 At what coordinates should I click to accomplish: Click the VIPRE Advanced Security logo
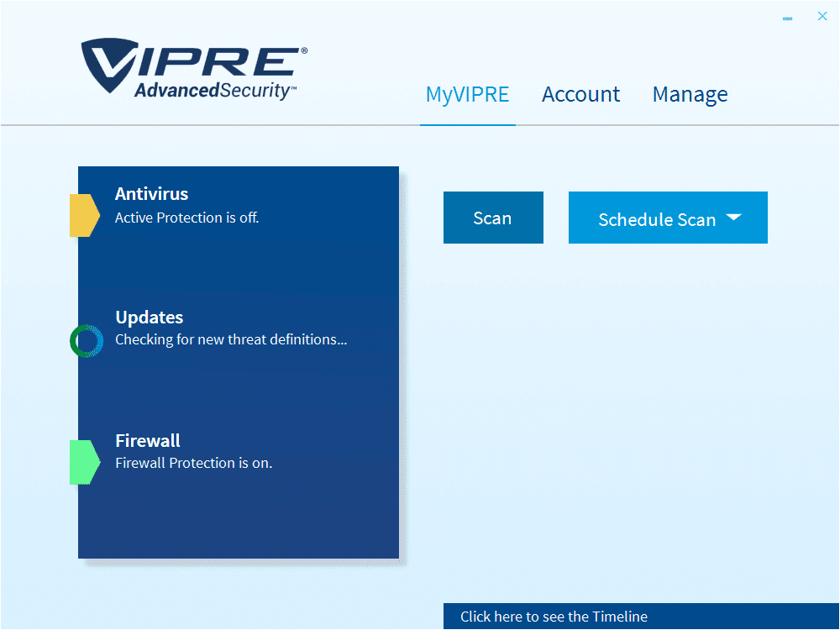[x=194, y=70]
